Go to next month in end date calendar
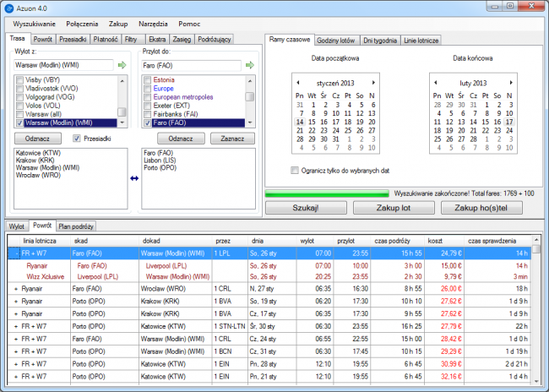 510,83
